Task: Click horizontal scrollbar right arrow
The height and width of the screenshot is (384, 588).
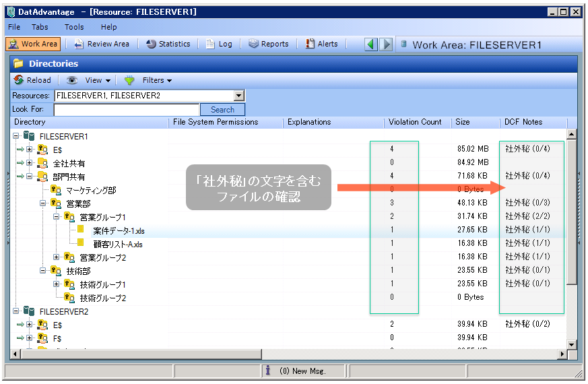Action: [562, 354]
